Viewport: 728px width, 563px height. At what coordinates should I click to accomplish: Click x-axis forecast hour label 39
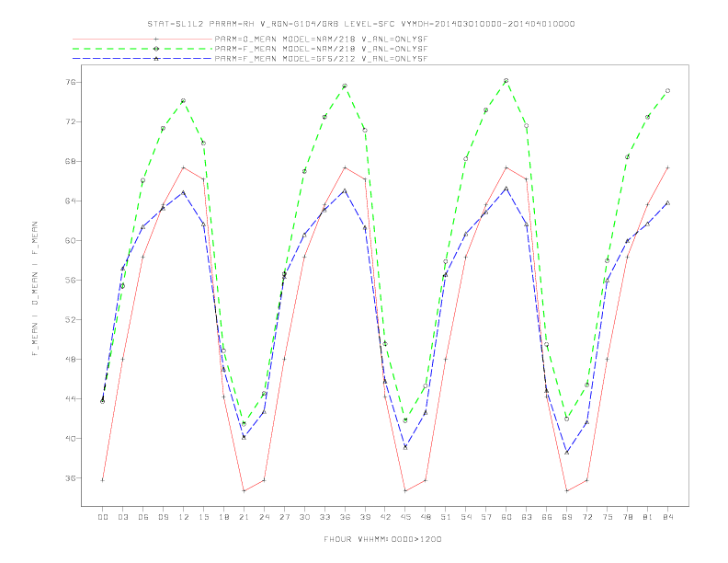pos(365,517)
